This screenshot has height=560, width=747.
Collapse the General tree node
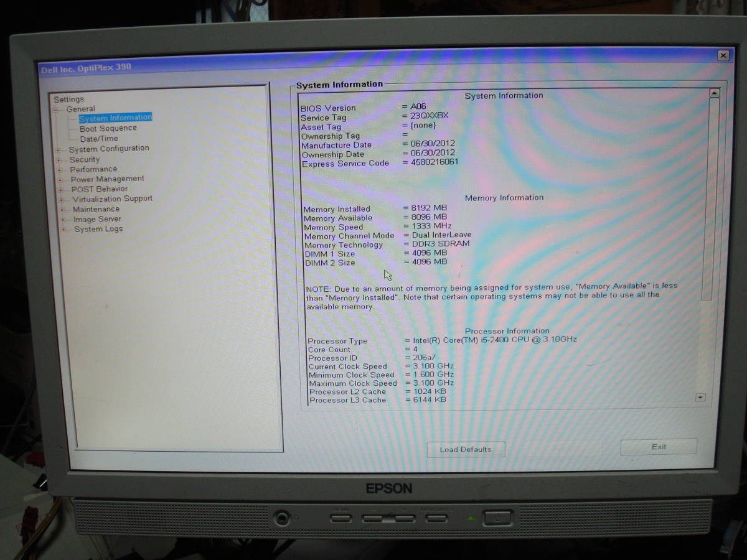pos(55,110)
